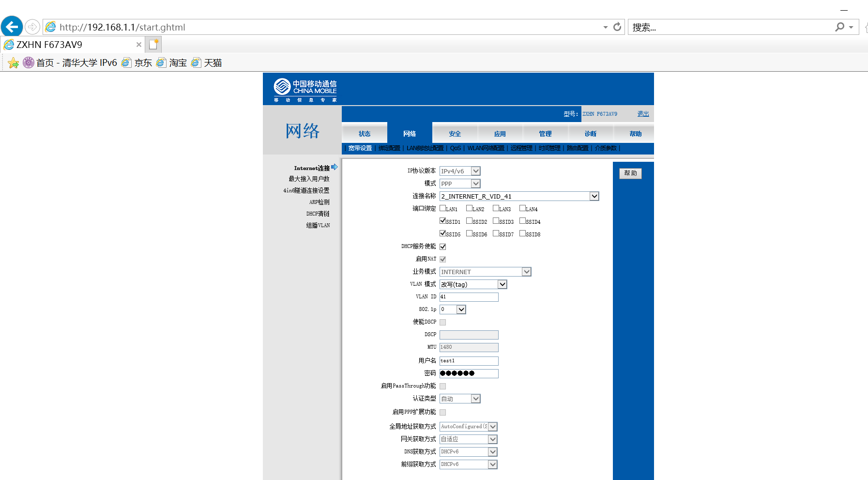Click the China Mobile logo
The height and width of the screenshot is (480, 868).
[305, 89]
